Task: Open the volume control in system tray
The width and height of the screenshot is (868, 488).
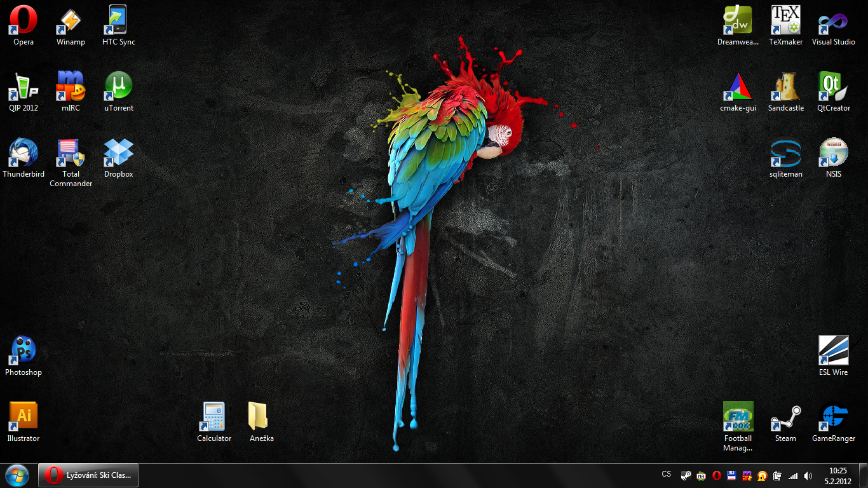Action: coord(808,476)
